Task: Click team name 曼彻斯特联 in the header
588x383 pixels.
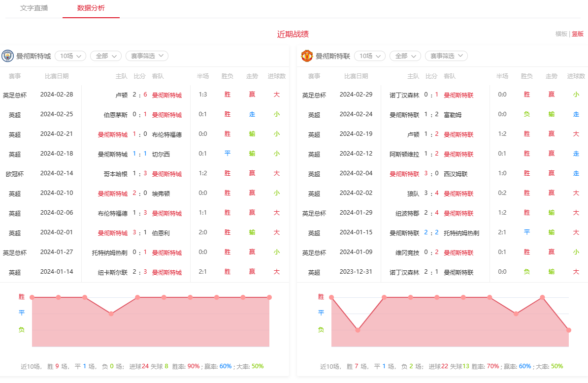Action: [x=332, y=56]
